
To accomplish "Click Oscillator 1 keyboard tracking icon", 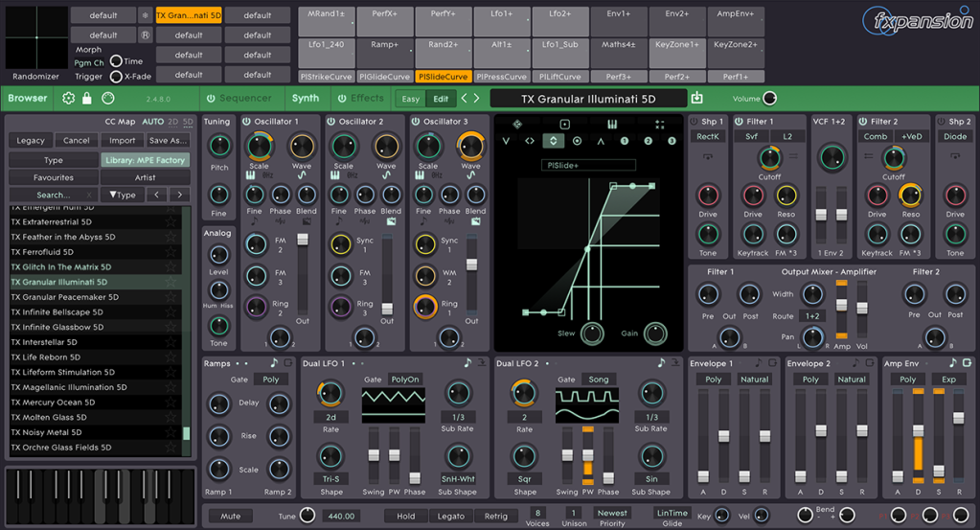I will [x=249, y=175].
